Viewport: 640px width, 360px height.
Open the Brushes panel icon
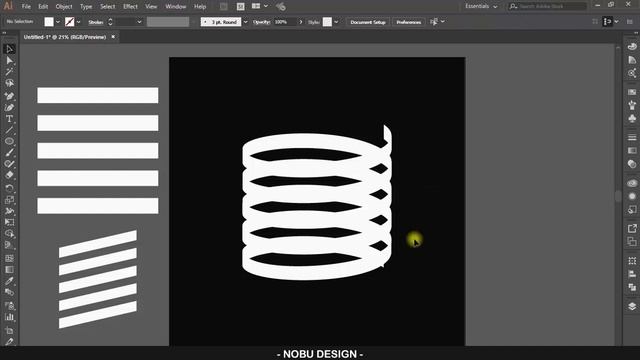pos(632,105)
